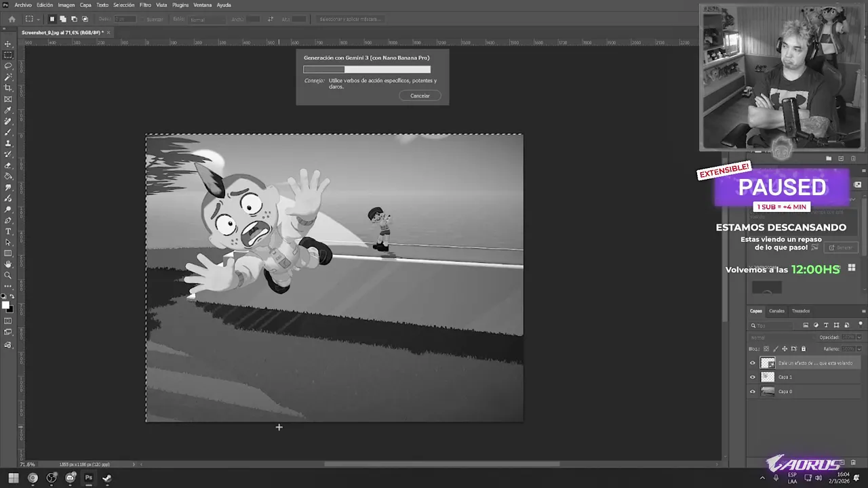The height and width of the screenshot is (488, 868).
Task: Select the Zoom tool
Action: tap(8, 275)
